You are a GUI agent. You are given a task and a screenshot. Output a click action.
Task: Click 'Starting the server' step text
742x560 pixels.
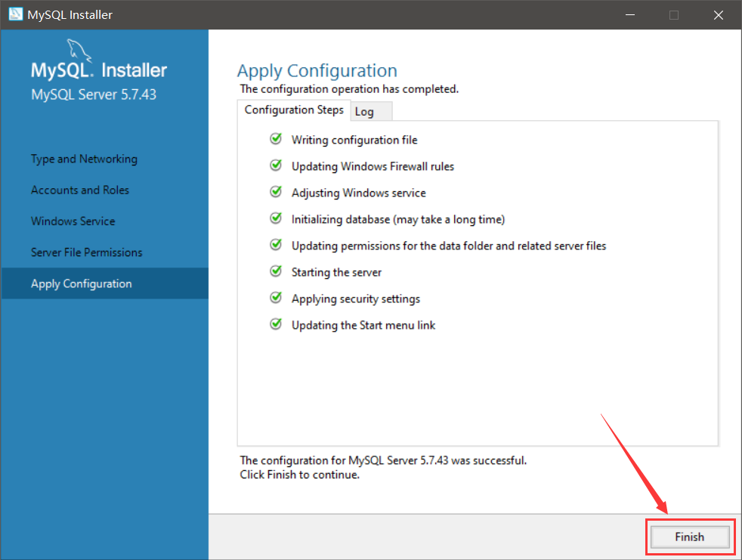pos(336,273)
